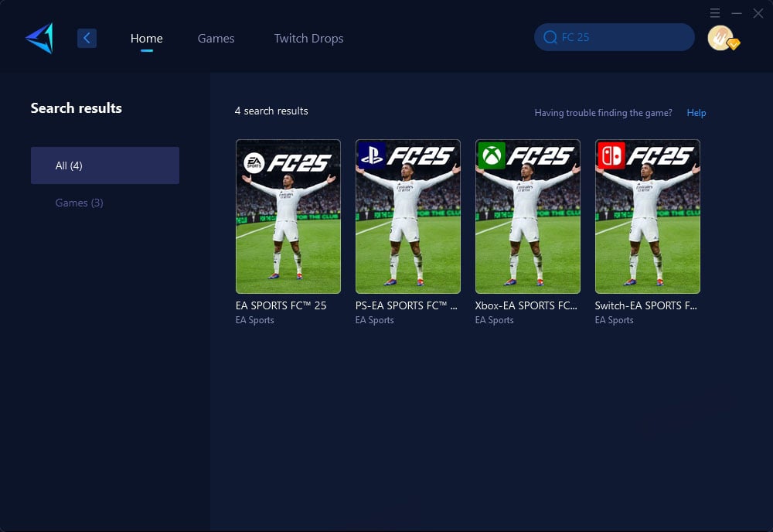Click EA Sports under the PS game
773x532 pixels.
coord(375,320)
